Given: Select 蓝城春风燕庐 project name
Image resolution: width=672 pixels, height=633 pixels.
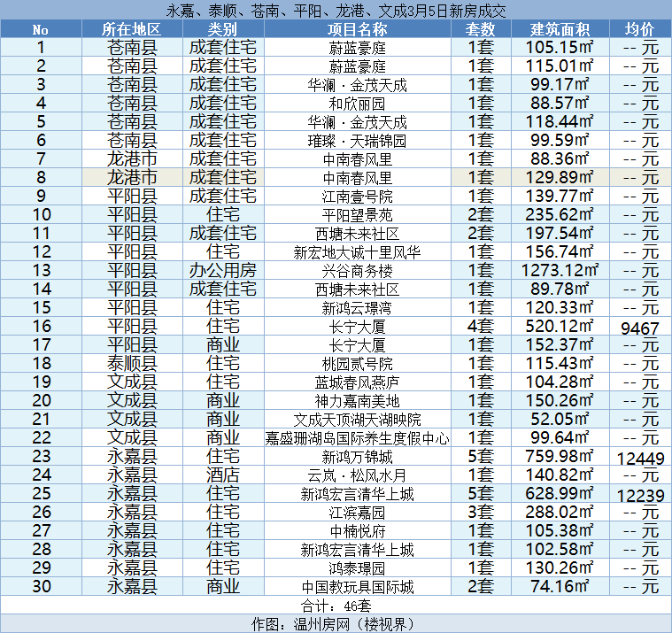Looking at the screenshot, I should pos(358,382).
